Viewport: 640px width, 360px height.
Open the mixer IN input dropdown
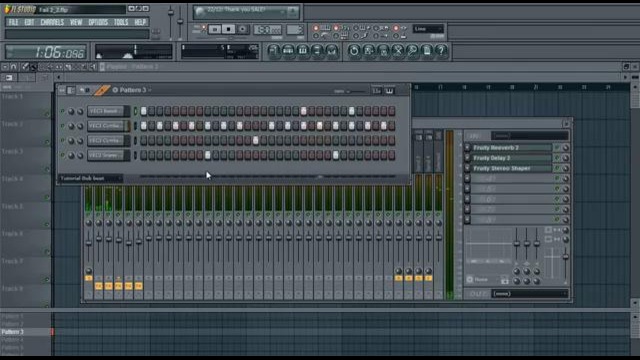pos(529,136)
